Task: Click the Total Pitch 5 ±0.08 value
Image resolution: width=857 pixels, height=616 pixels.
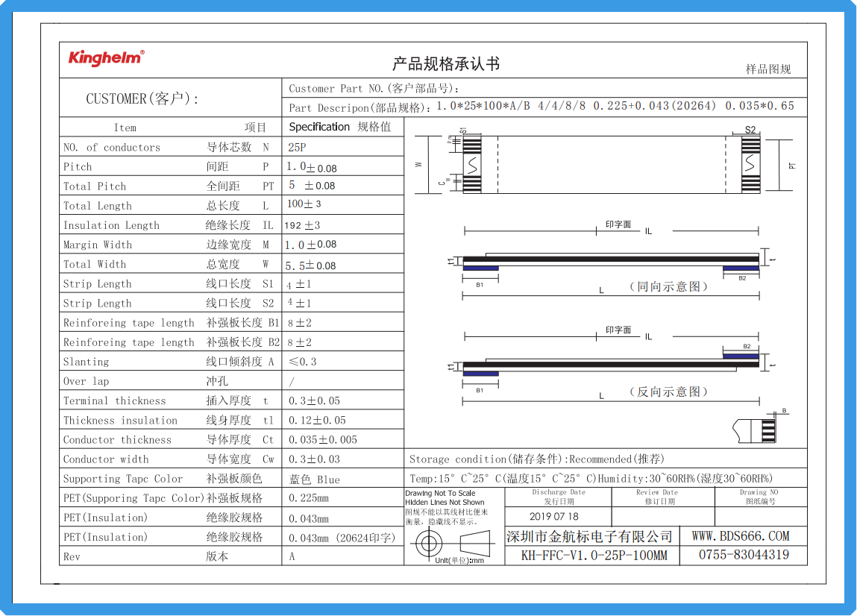Action: click(312, 186)
